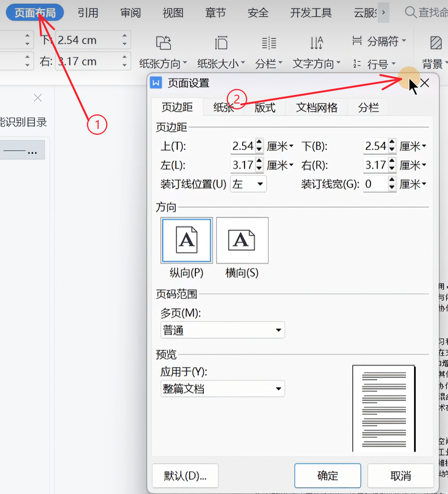
Task: Switch to the 文档网格 dialog tab
Action: tap(316, 107)
